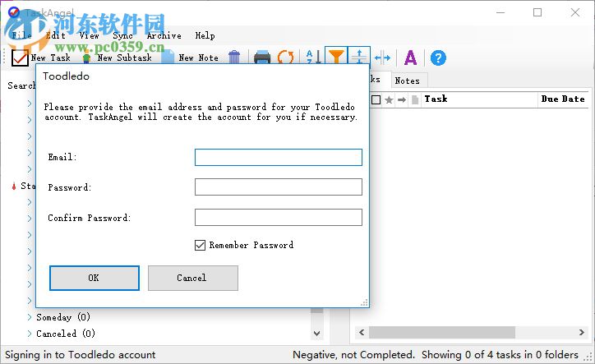Click the orange sync refresh icon

pyautogui.click(x=285, y=58)
